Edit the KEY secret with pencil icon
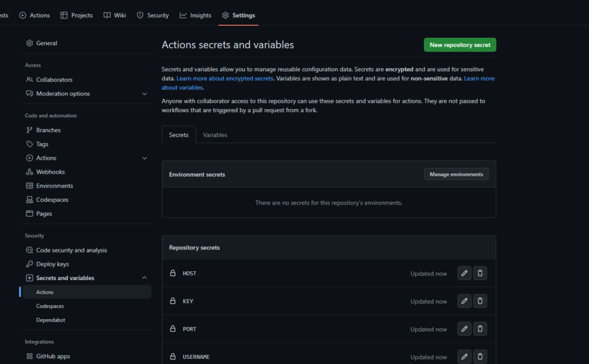This screenshot has width=589, height=364. click(464, 301)
